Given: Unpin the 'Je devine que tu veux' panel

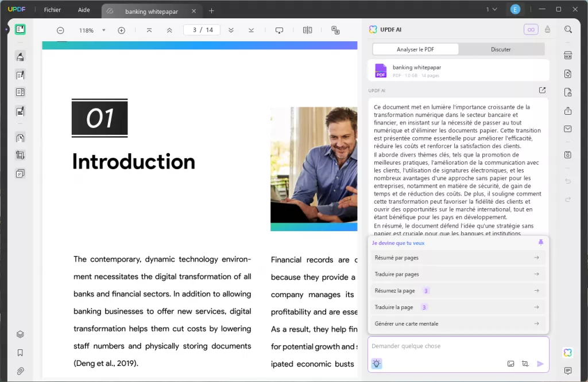Looking at the screenshot, I should [540, 243].
